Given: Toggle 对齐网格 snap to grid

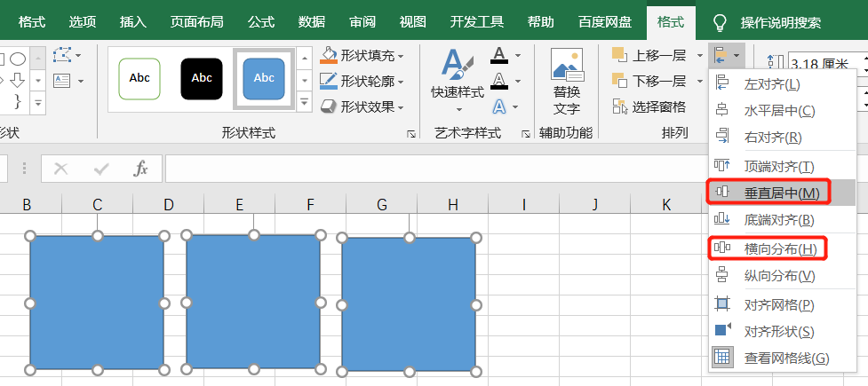Looking at the screenshot, I should pyautogui.click(x=778, y=304).
